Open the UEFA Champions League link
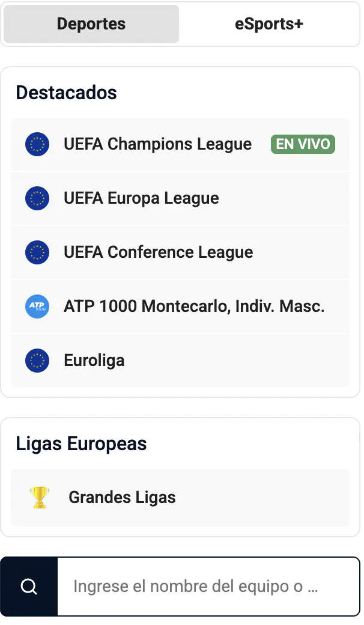364x625 pixels. pyautogui.click(x=157, y=144)
